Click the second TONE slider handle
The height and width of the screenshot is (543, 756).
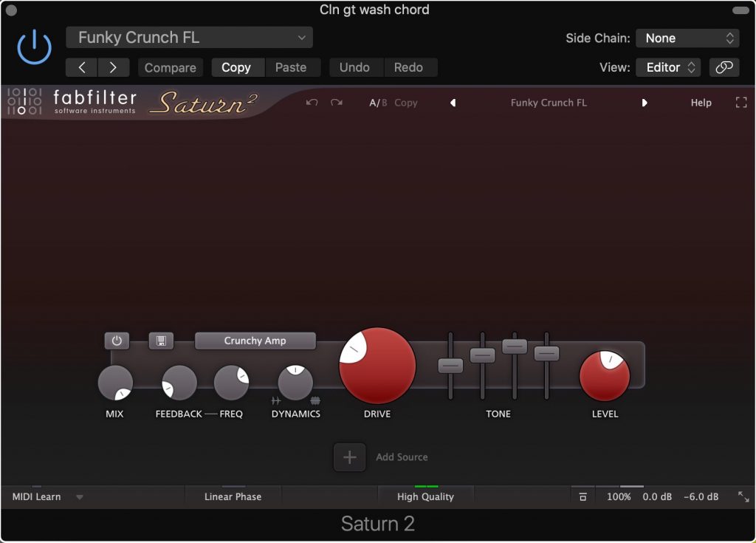(x=483, y=355)
